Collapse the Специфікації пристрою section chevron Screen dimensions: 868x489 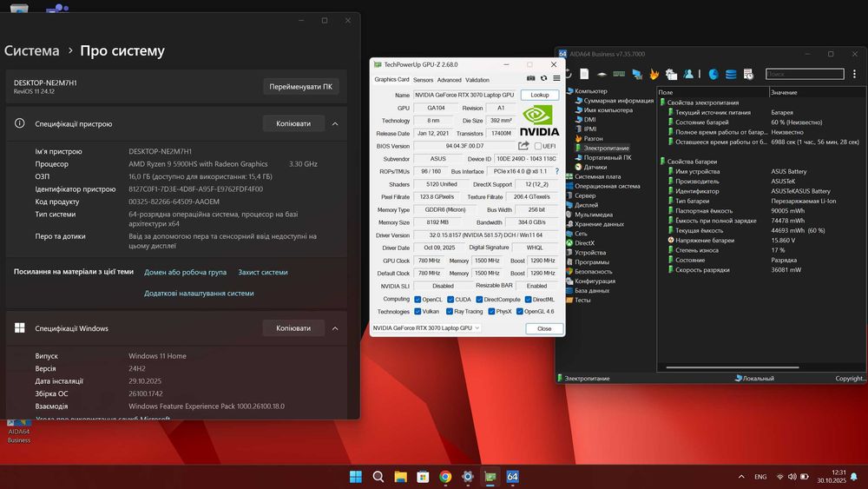click(x=335, y=123)
